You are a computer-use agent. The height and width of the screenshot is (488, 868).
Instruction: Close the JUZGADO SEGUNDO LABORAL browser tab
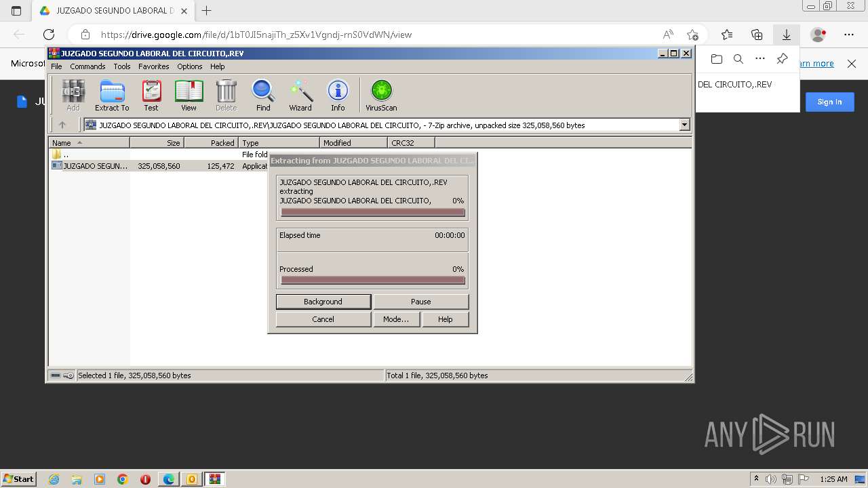pyautogui.click(x=185, y=10)
